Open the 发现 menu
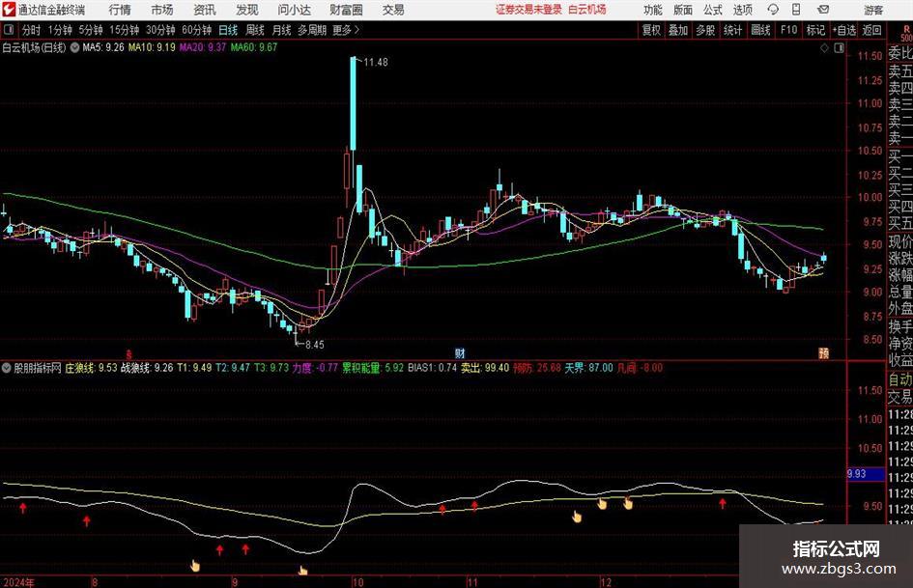The height and width of the screenshot is (588, 913). click(x=247, y=10)
